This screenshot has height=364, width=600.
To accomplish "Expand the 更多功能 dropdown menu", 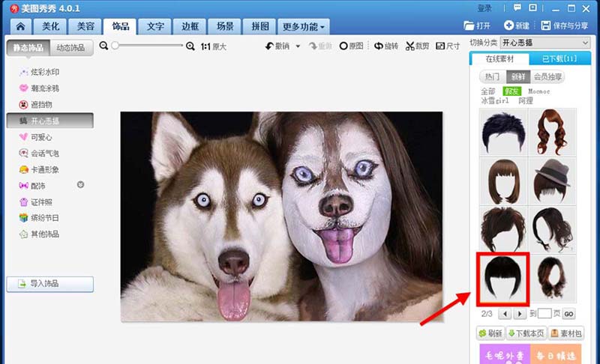I will [x=304, y=26].
